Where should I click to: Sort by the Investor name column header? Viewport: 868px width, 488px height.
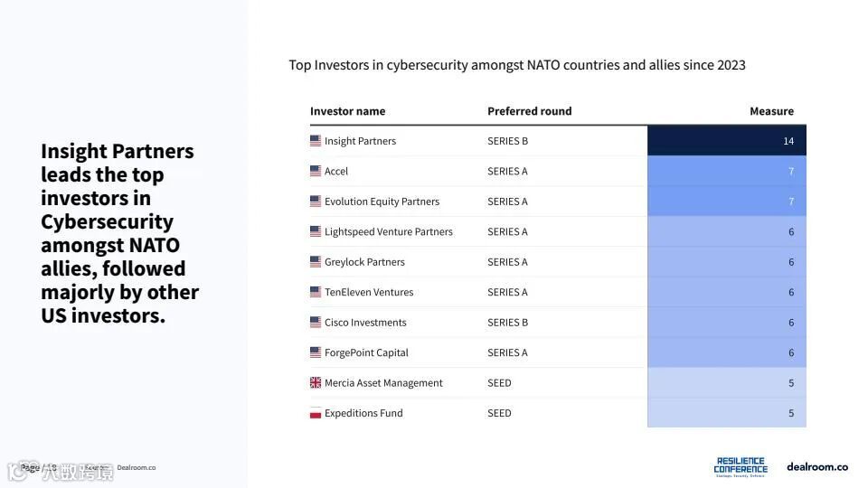pyautogui.click(x=347, y=111)
